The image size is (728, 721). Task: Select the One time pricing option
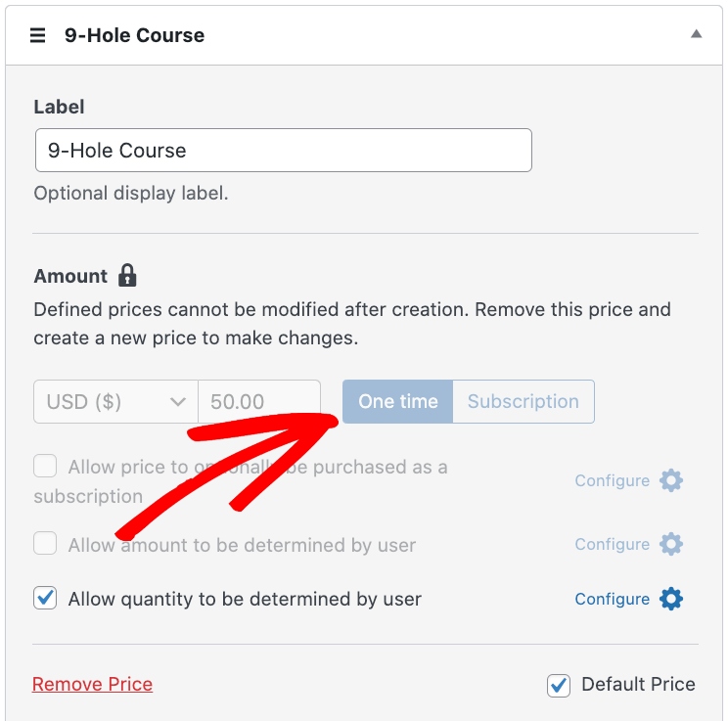coord(397,402)
